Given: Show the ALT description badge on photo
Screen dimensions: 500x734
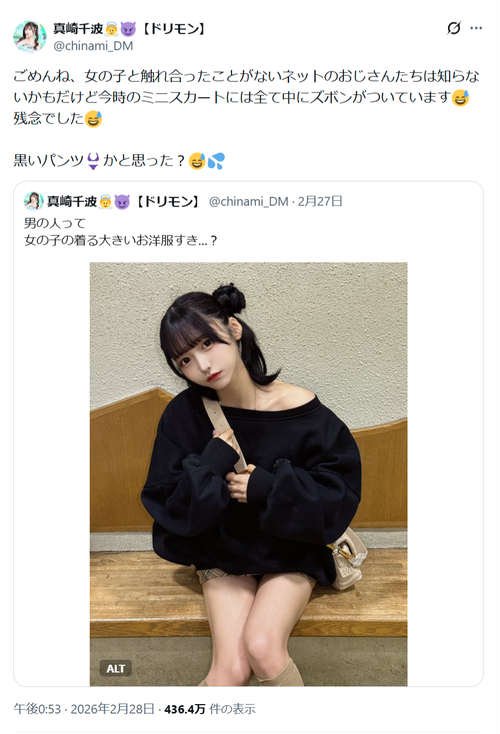Looking at the screenshot, I should (115, 668).
